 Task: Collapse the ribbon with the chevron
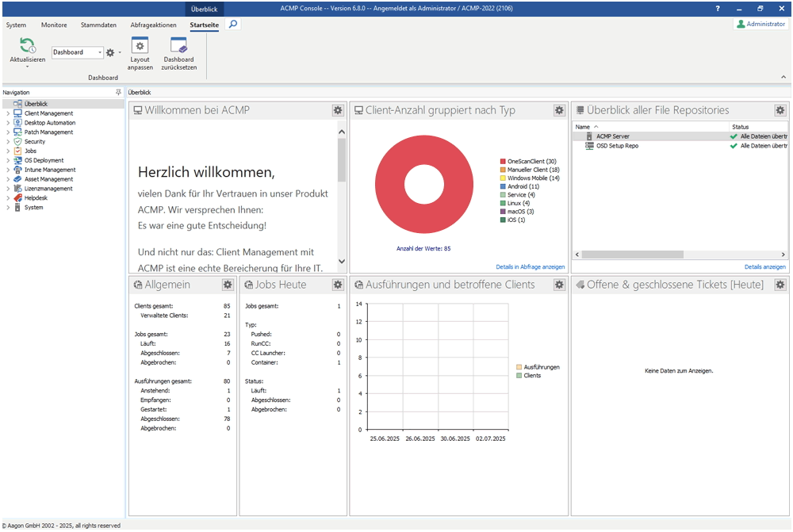pos(783,77)
